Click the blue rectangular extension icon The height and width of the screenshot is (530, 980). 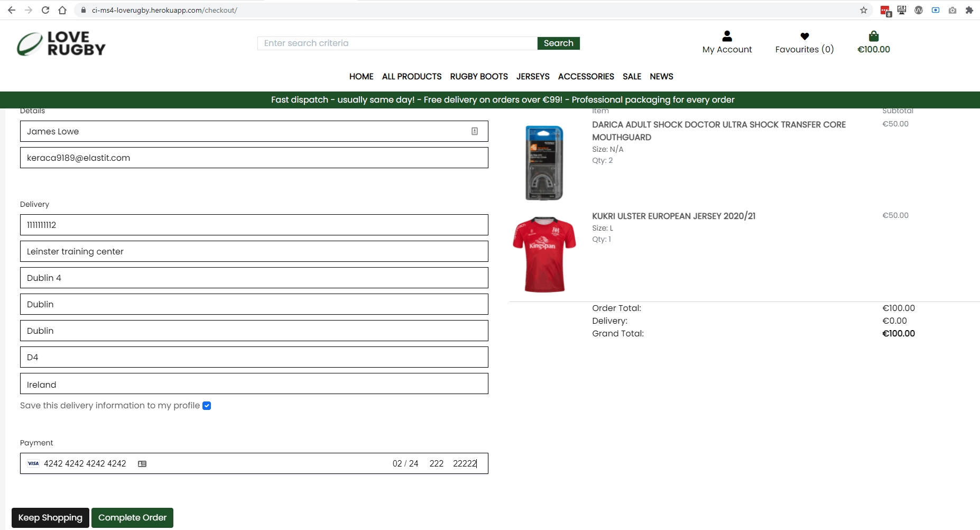click(936, 10)
